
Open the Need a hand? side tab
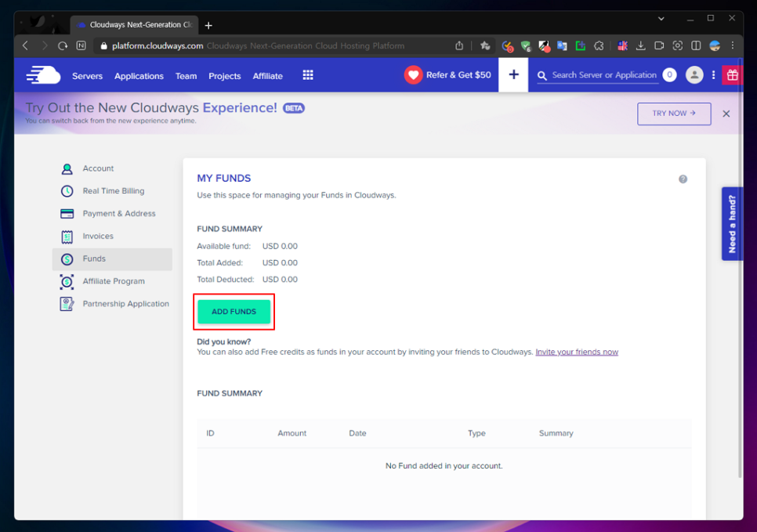(733, 224)
